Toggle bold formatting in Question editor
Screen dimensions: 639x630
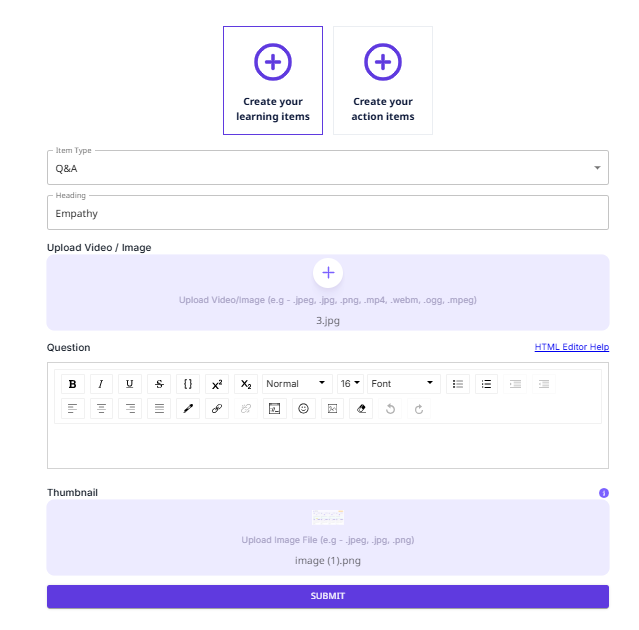(x=72, y=384)
